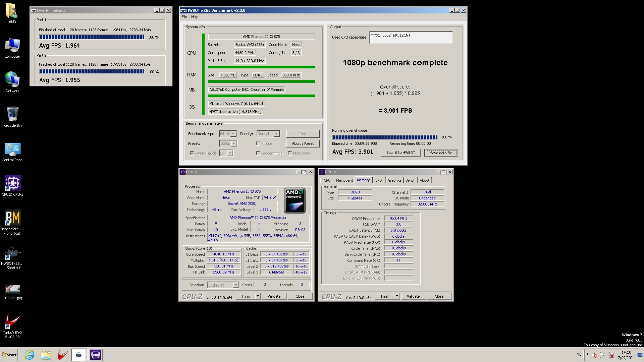
Task: Open the File menu in HWBOT x265
Action: click(184, 17)
